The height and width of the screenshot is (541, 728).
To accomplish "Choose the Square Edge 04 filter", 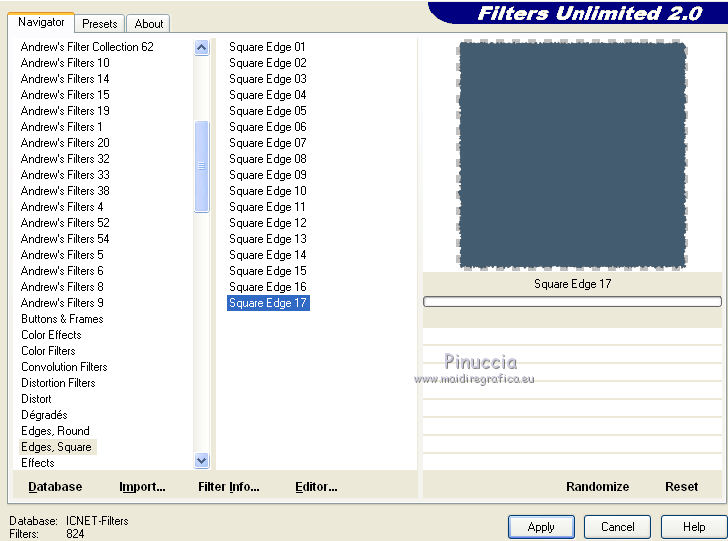I will pyautogui.click(x=267, y=95).
